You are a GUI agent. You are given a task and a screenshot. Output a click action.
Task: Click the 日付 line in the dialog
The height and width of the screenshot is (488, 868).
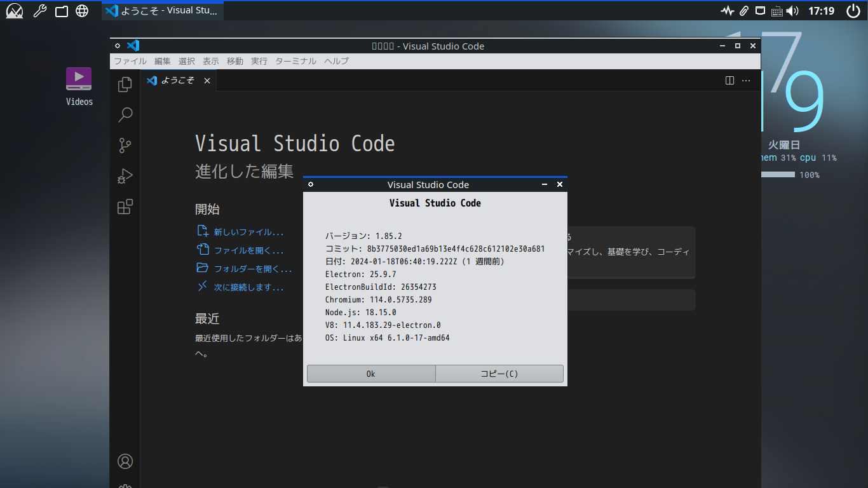(x=415, y=261)
